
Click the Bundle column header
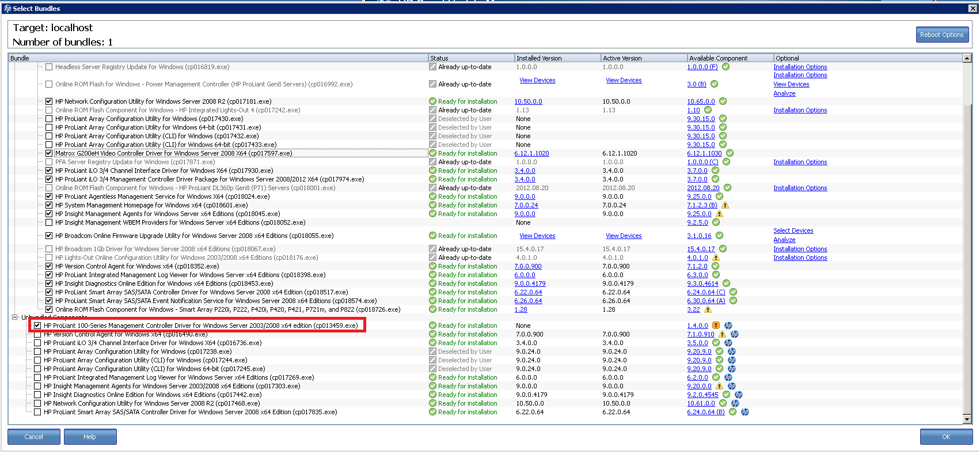point(218,58)
